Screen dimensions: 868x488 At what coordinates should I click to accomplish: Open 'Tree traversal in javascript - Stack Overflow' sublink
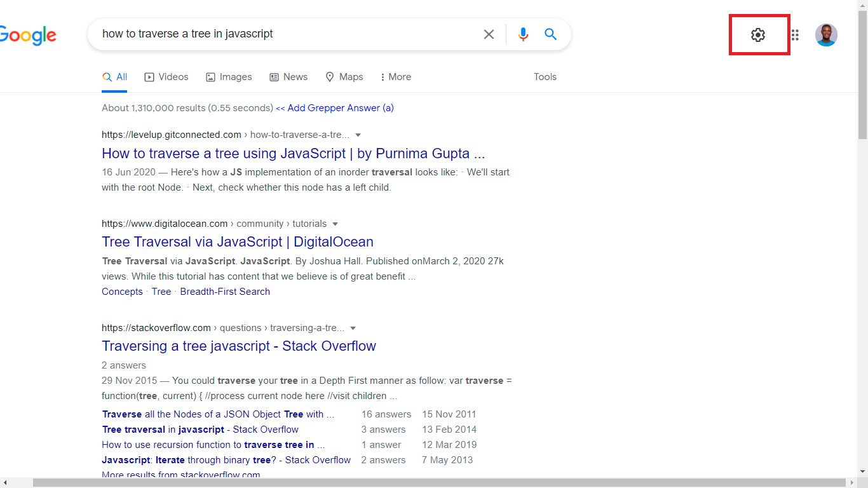[x=200, y=430]
